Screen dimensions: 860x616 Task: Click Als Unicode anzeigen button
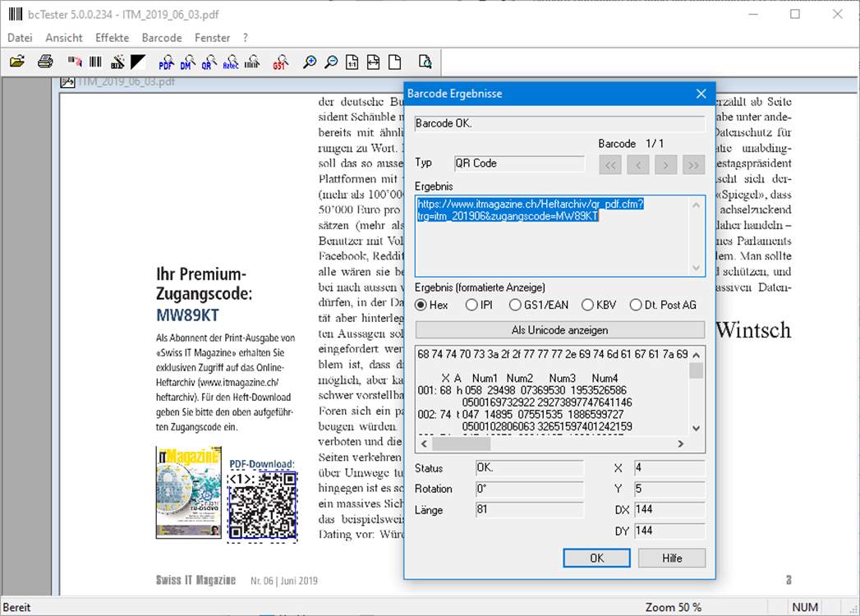pyautogui.click(x=560, y=330)
